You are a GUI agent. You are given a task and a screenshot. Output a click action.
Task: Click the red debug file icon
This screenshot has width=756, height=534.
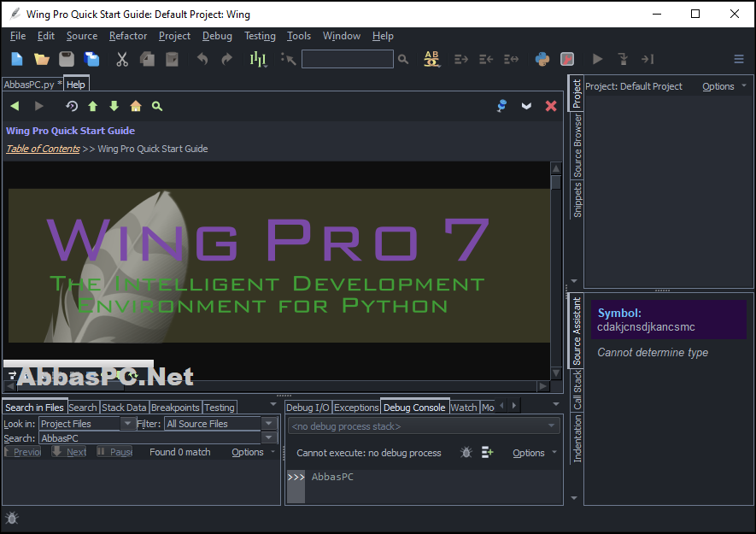[x=567, y=59]
